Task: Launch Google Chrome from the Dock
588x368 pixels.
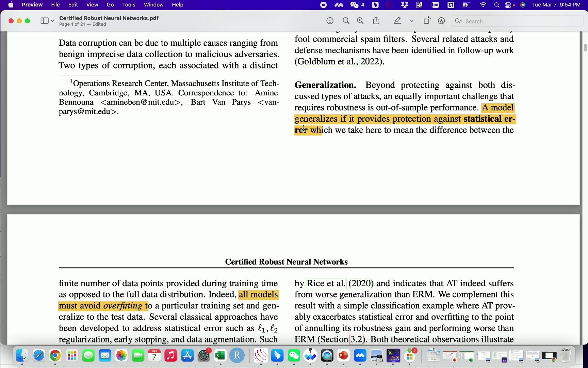Action: [x=55, y=356]
